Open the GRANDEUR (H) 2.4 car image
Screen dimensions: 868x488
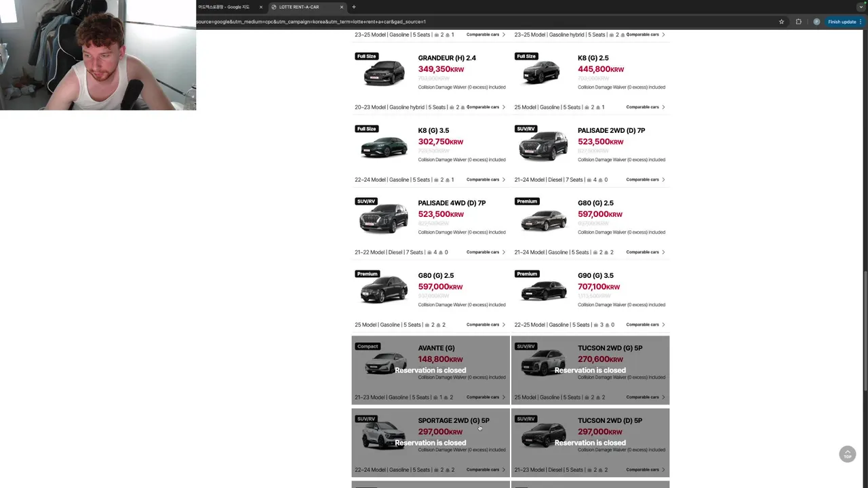point(384,73)
